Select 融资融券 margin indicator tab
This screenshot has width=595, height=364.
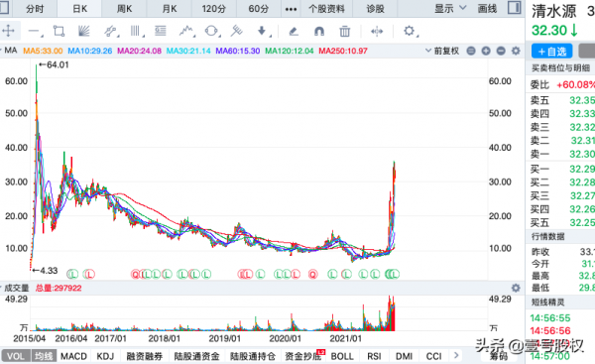tap(145, 356)
